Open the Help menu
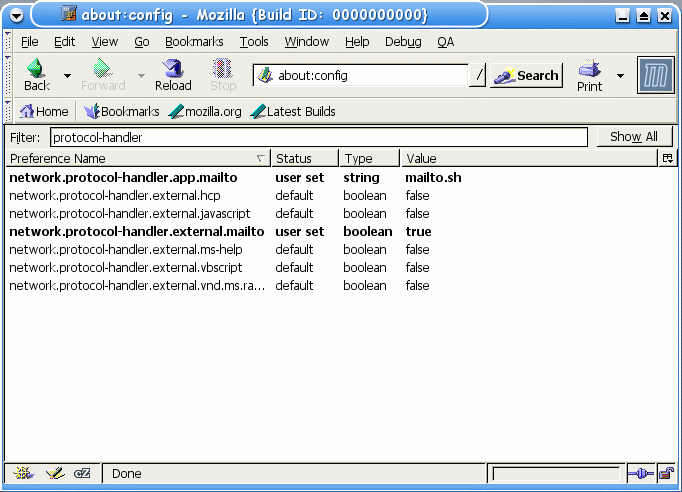 point(357,42)
